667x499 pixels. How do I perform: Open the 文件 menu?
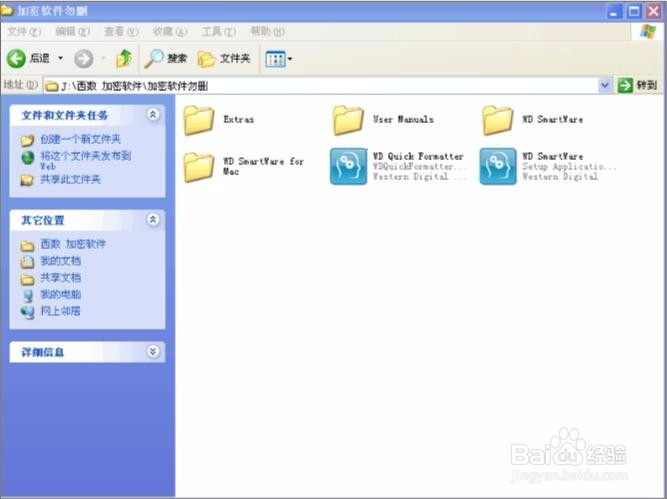coord(24,31)
